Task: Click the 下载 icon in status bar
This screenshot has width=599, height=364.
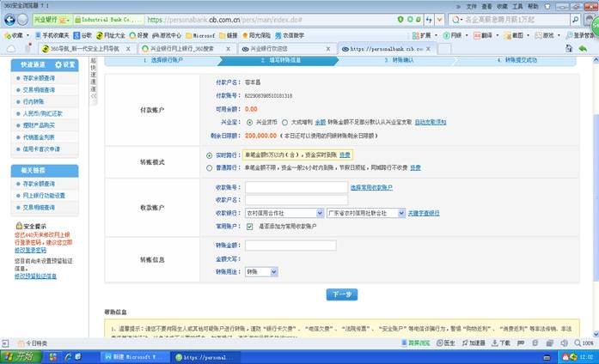Action: [x=508, y=341]
